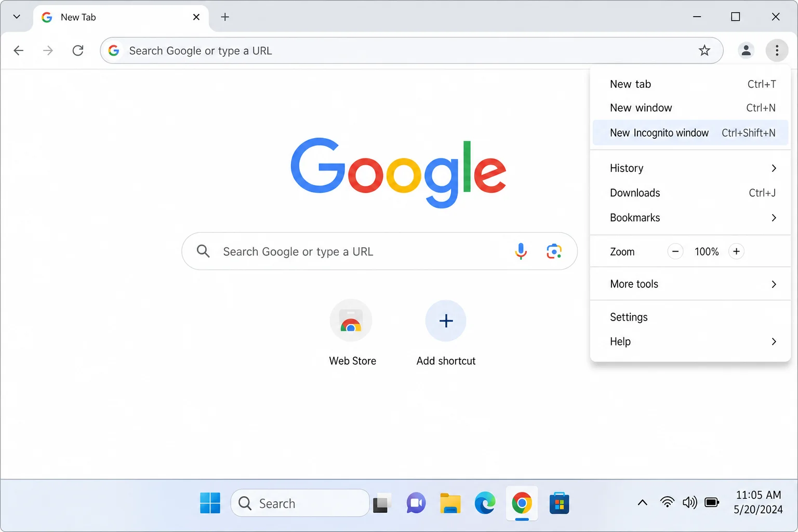The image size is (798, 532).
Task: Click the New Tab tab title
Action: (x=78, y=17)
